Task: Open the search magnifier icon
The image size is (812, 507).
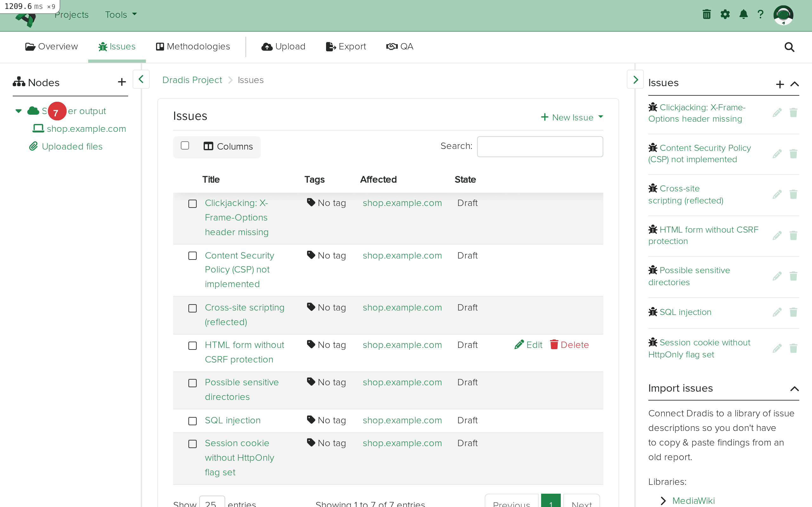Action: [x=789, y=47]
